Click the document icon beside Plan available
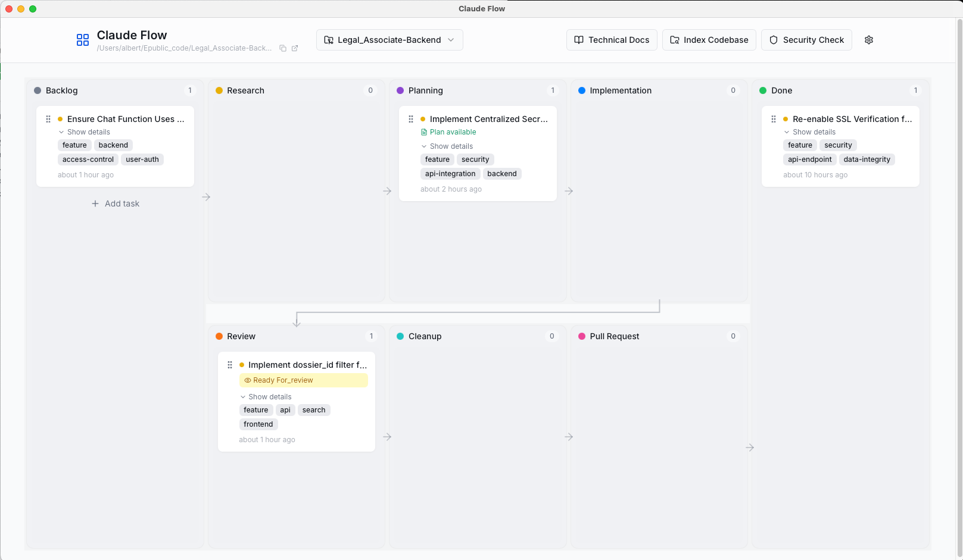963x560 pixels. 423,132
